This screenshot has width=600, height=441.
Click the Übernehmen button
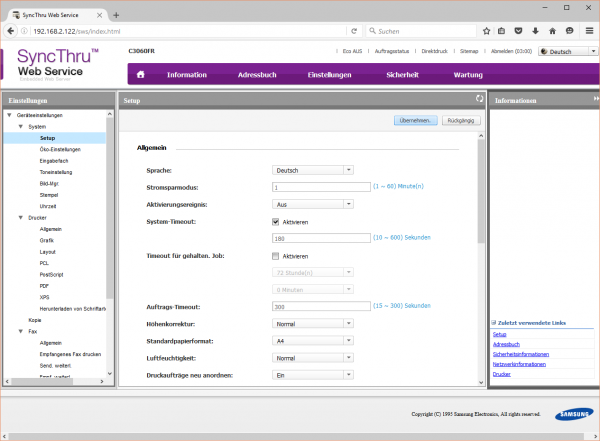click(x=416, y=120)
